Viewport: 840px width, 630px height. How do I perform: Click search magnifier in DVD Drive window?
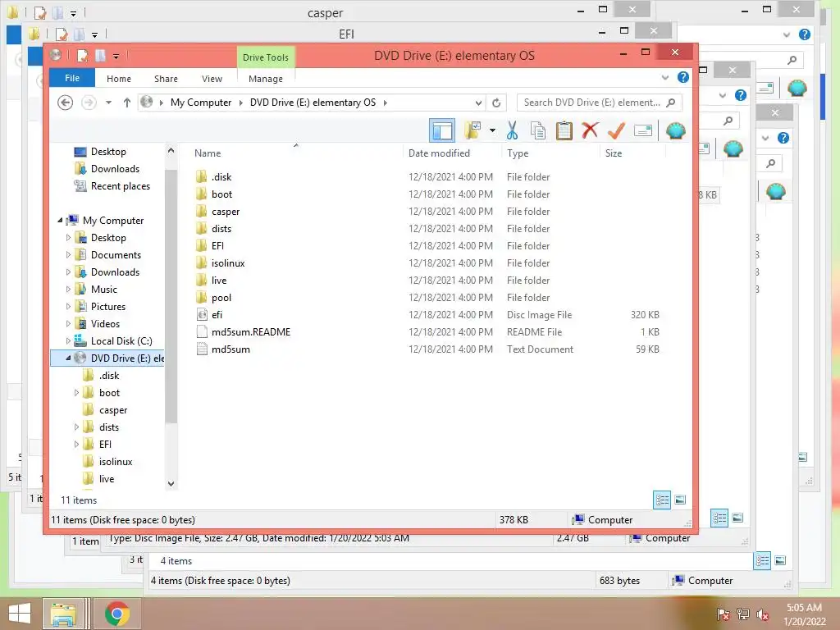tap(671, 103)
